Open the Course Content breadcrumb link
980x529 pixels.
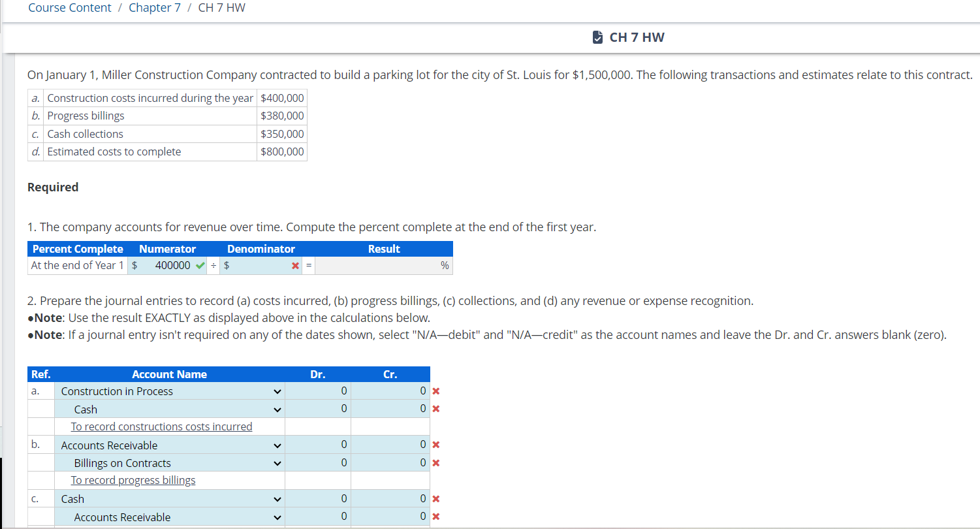click(69, 7)
